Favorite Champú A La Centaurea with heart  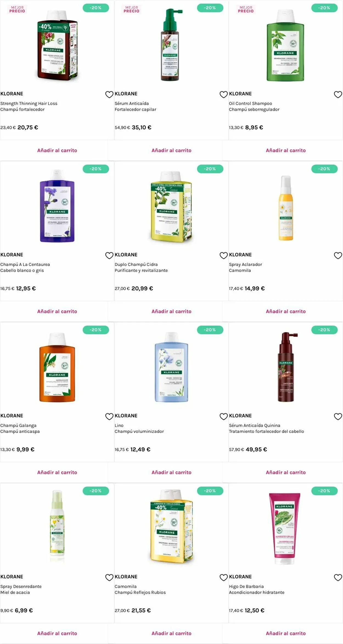pos(109,256)
